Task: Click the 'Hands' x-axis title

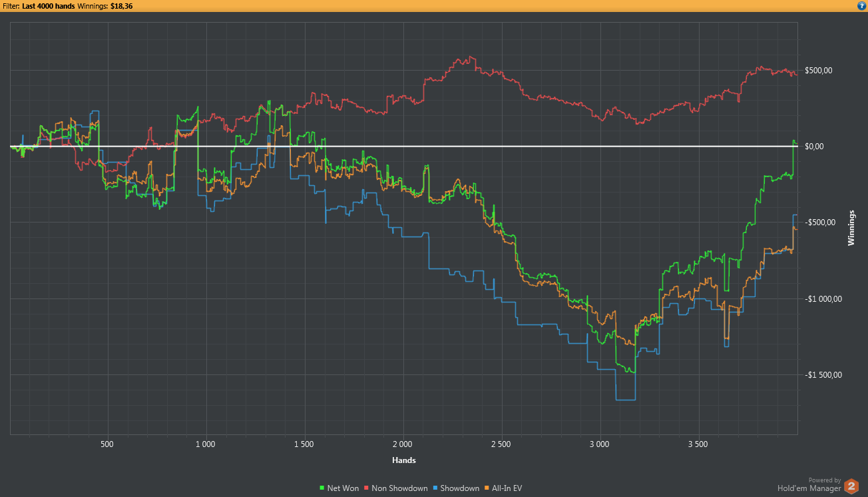Action: [403, 460]
